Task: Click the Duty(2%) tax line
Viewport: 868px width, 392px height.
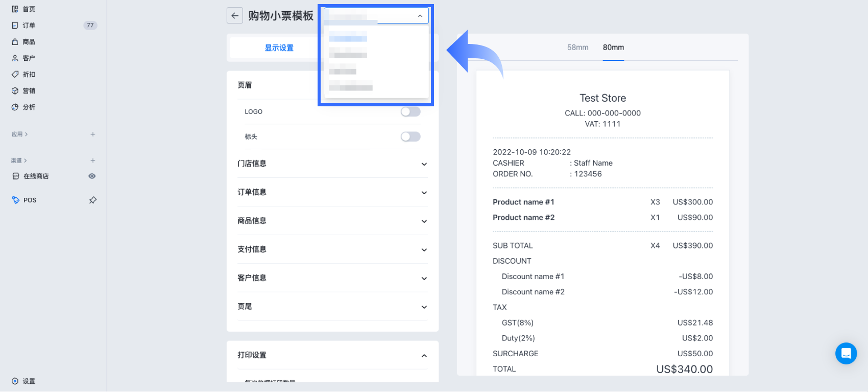Action: pyautogui.click(x=518, y=338)
